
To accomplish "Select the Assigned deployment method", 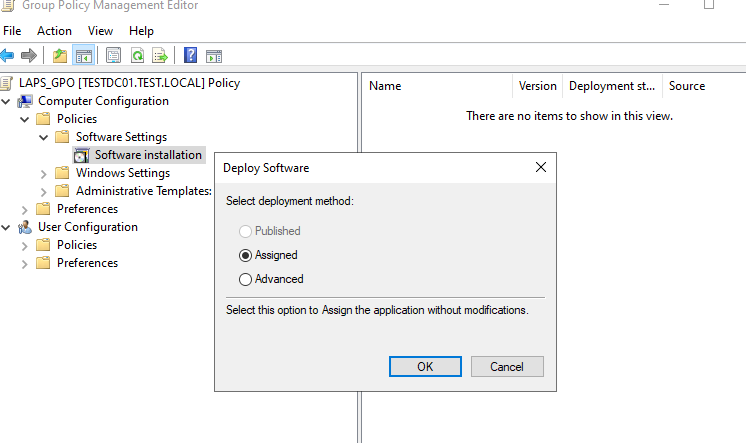I will coord(246,255).
